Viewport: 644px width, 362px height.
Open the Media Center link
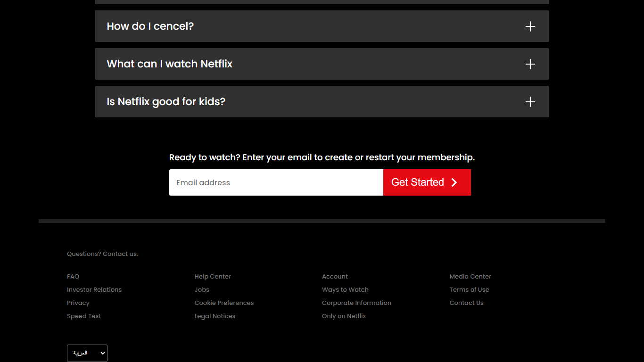tap(470, 277)
